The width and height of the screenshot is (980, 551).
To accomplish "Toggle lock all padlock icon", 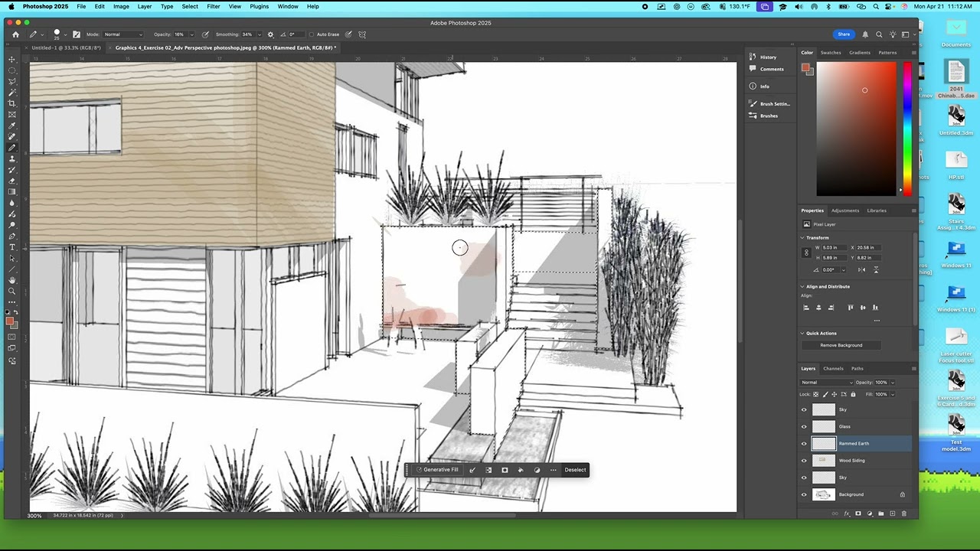I will [x=853, y=394].
